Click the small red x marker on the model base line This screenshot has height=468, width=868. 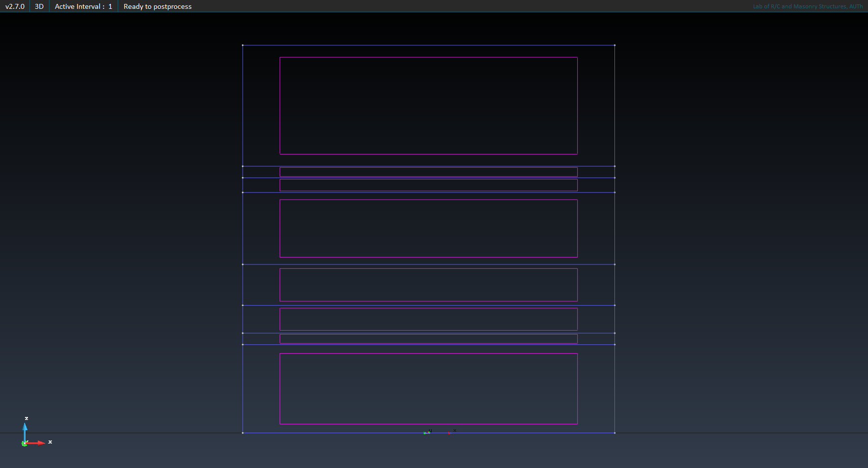pos(449,433)
